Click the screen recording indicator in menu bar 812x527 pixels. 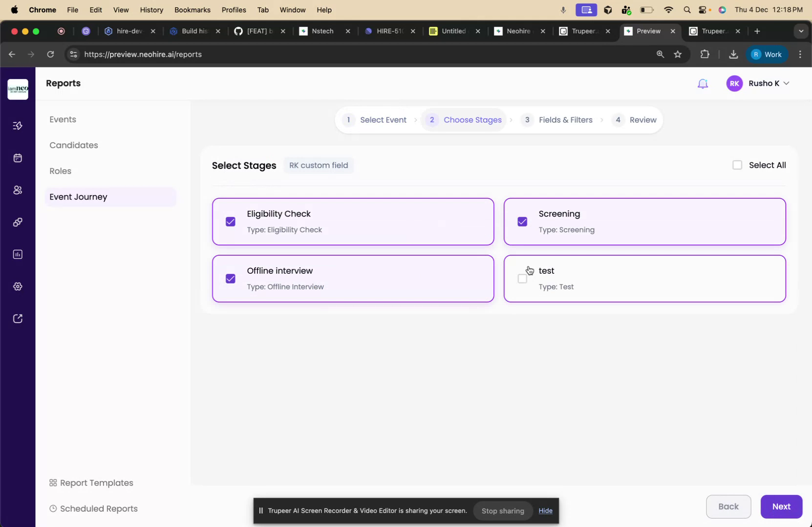[x=586, y=9]
